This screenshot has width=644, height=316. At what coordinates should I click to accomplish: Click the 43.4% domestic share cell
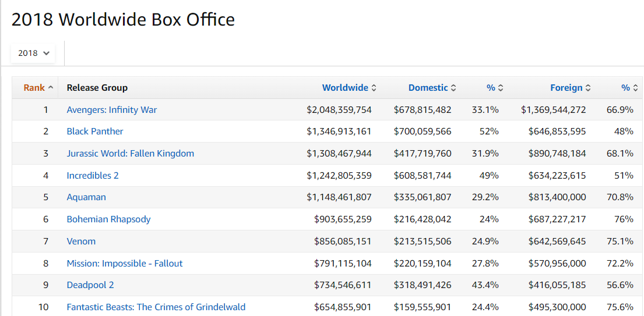click(x=485, y=285)
